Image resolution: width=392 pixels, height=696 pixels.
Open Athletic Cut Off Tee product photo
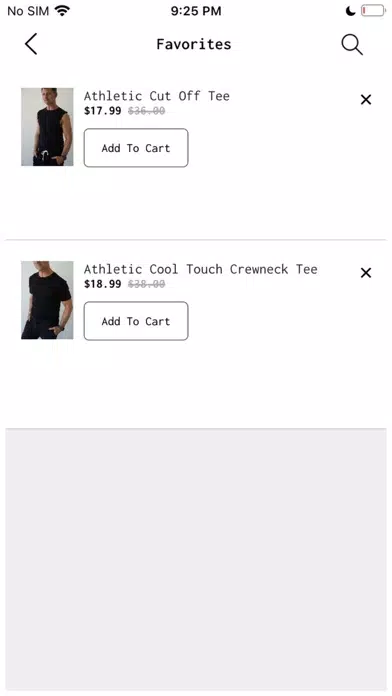point(47,127)
